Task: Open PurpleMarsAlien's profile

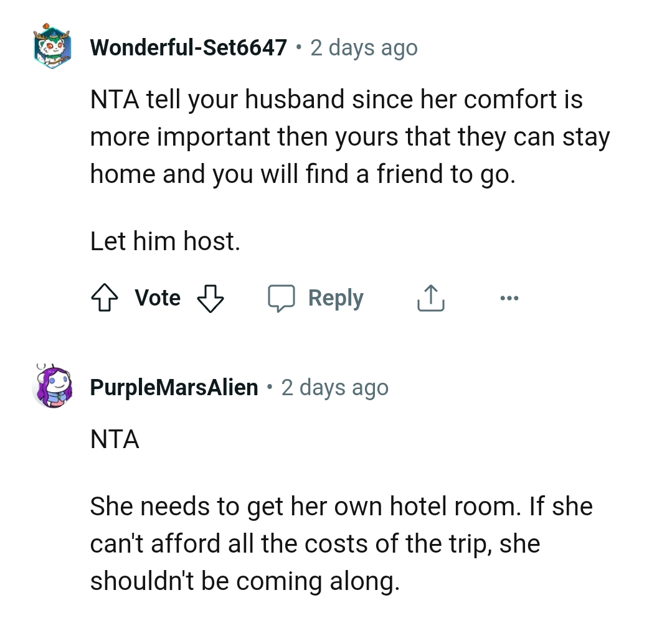Action: coord(174,386)
